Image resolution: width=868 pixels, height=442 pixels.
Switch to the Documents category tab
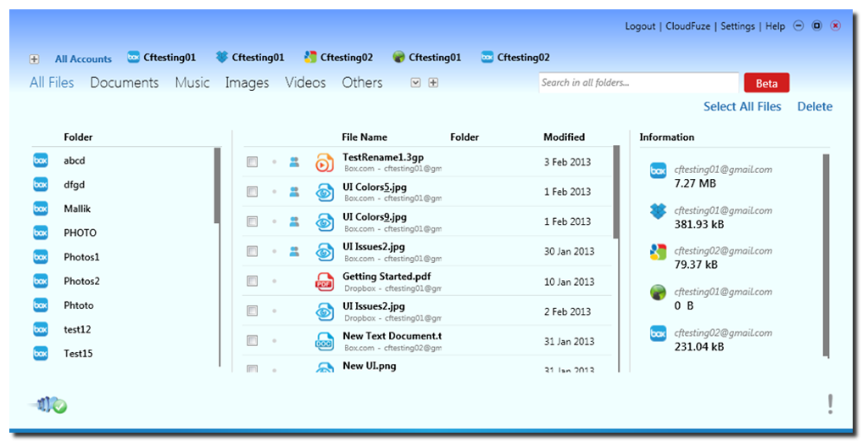(125, 82)
